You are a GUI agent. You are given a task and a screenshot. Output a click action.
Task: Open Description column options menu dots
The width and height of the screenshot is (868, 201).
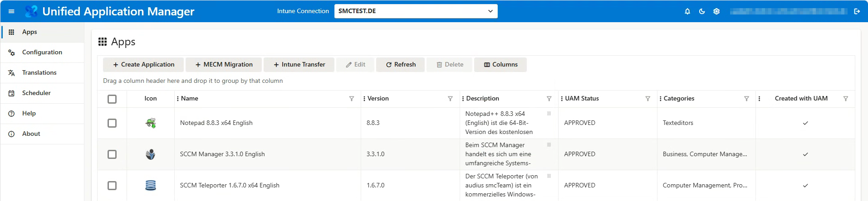click(x=463, y=99)
